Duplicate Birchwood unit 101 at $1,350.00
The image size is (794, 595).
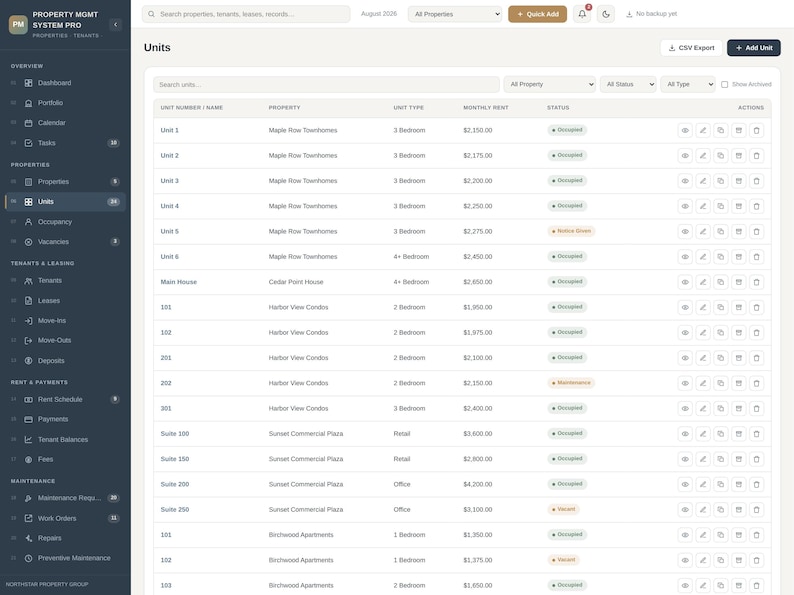(x=721, y=535)
